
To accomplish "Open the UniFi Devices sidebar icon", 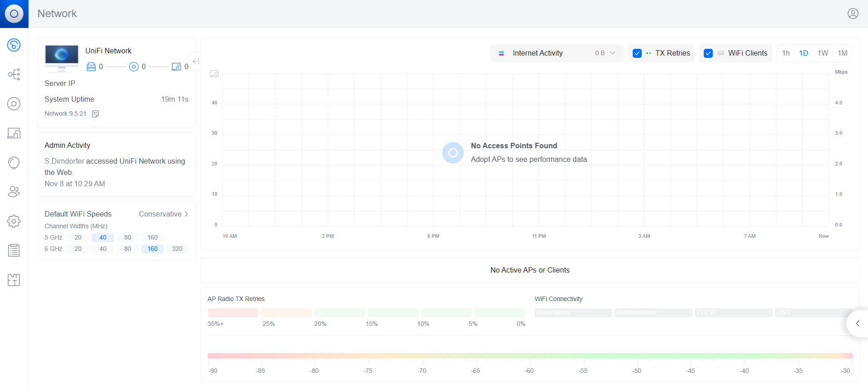I will pos(14,104).
